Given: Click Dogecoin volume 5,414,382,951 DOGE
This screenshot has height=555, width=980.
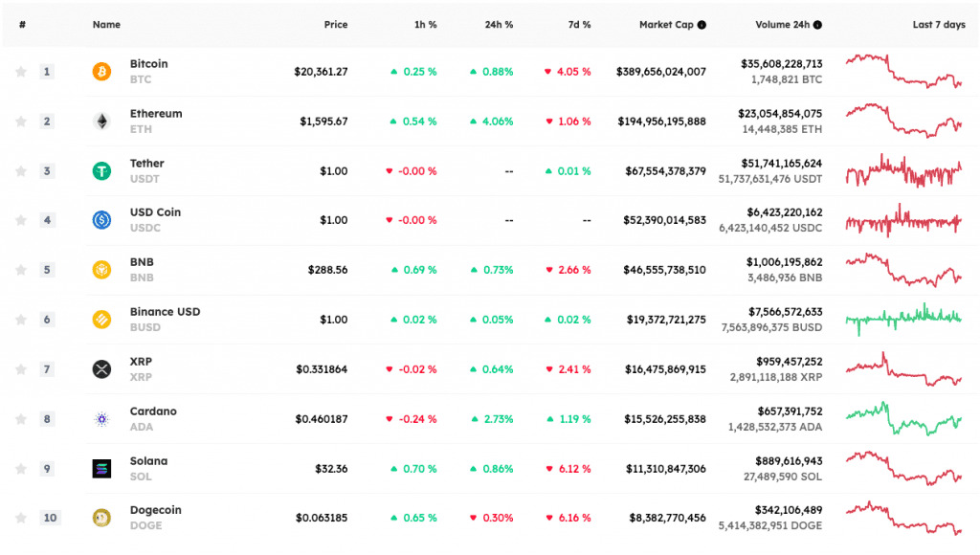Looking at the screenshot, I should click(770, 525).
